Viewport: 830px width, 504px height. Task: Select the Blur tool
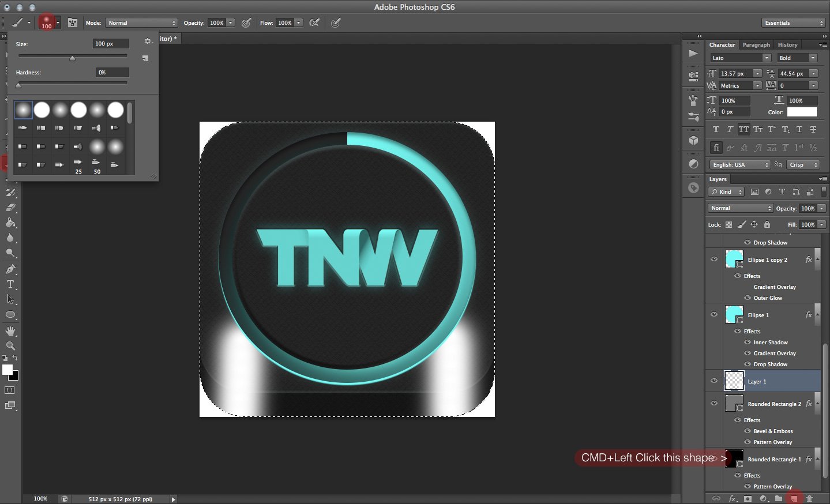click(x=10, y=238)
